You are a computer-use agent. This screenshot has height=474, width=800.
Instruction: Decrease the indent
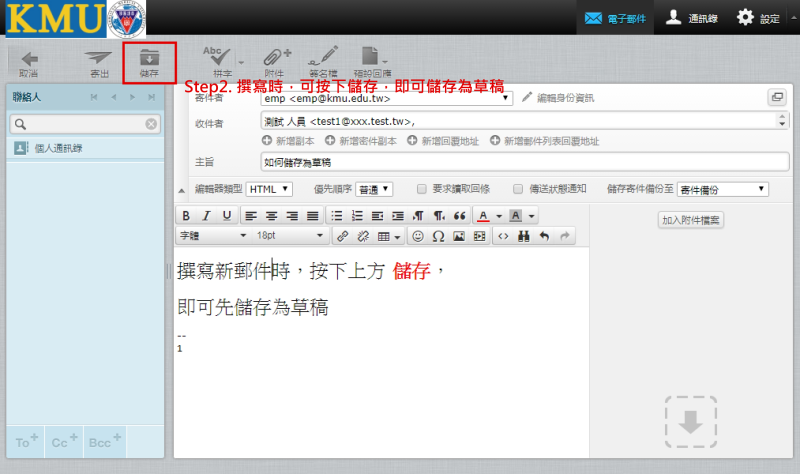click(378, 216)
